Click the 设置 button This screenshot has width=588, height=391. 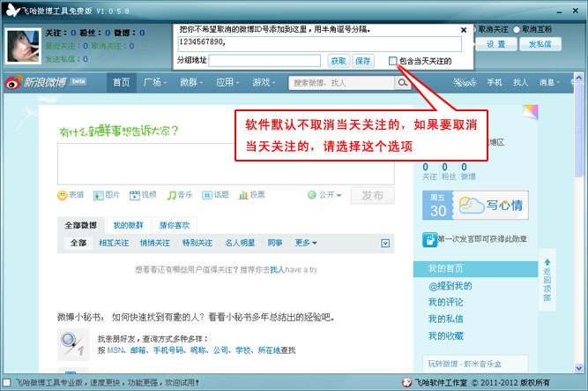click(x=496, y=44)
